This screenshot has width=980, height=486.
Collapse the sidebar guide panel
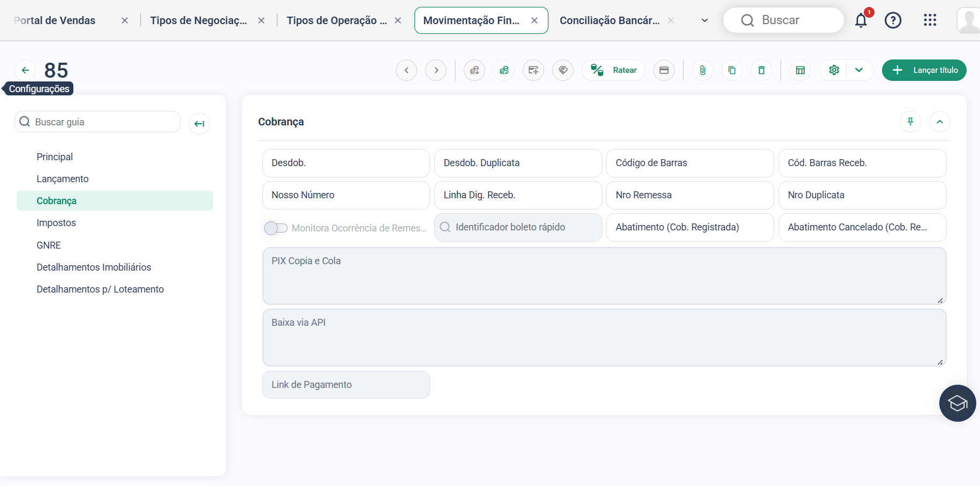point(199,124)
